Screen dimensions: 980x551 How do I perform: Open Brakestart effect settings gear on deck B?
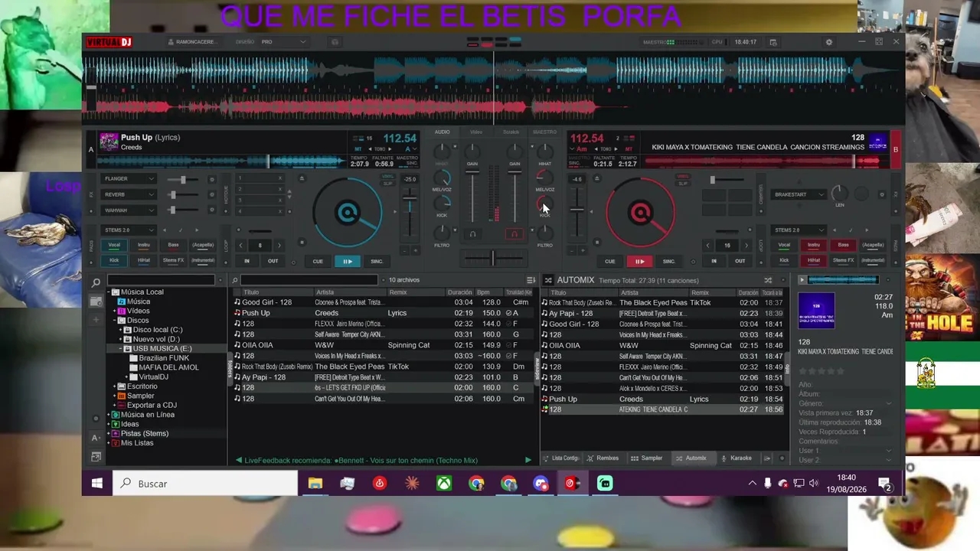tap(882, 194)
